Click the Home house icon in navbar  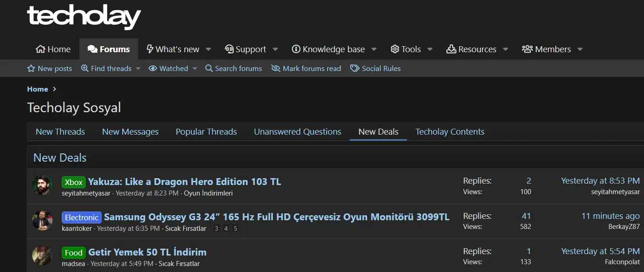pyautogui.click(x=40, y=49)
